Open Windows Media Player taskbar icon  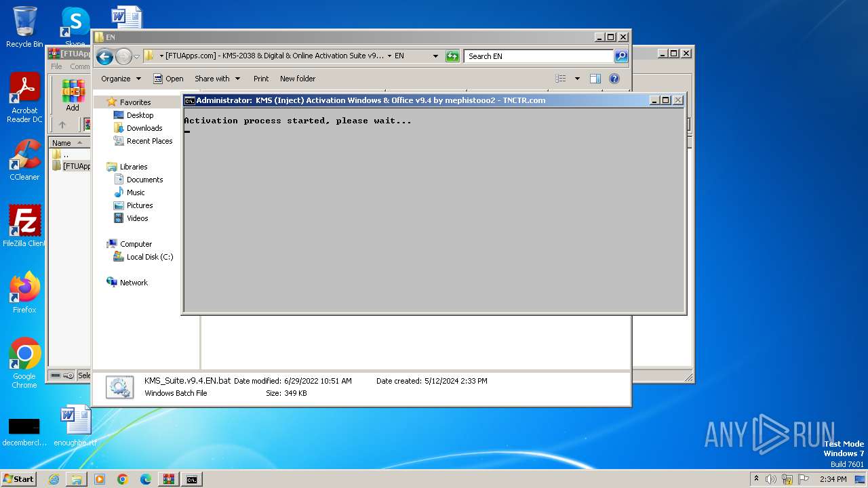tap(100, 479)
